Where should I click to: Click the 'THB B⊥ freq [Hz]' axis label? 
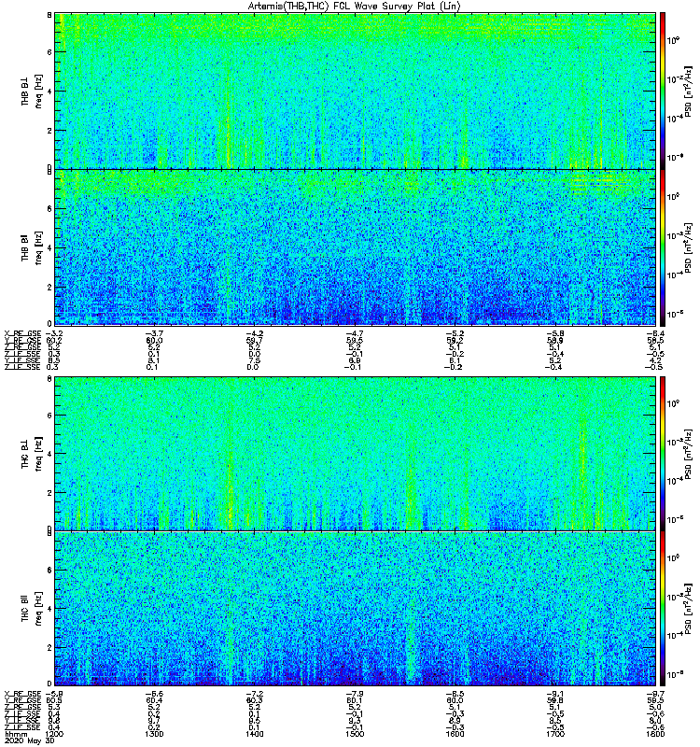tap(32, 91)
